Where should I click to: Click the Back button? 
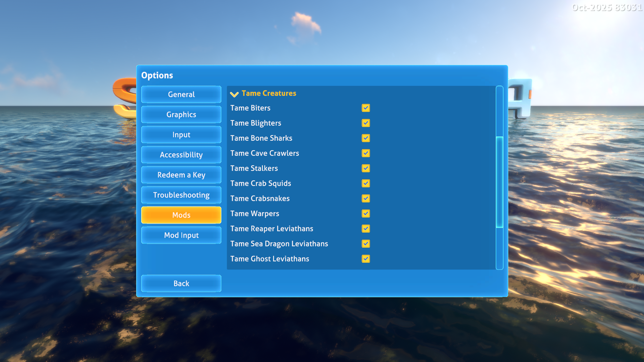[x=181, y=284]
